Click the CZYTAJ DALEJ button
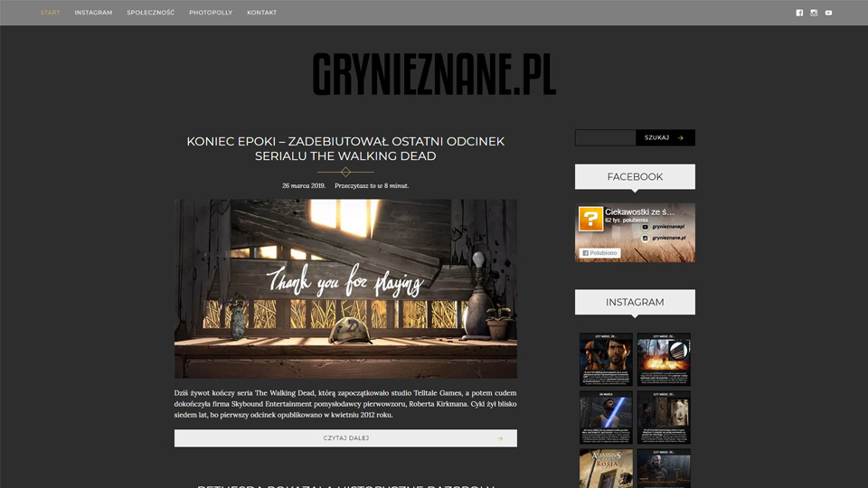 coord(345,438)
